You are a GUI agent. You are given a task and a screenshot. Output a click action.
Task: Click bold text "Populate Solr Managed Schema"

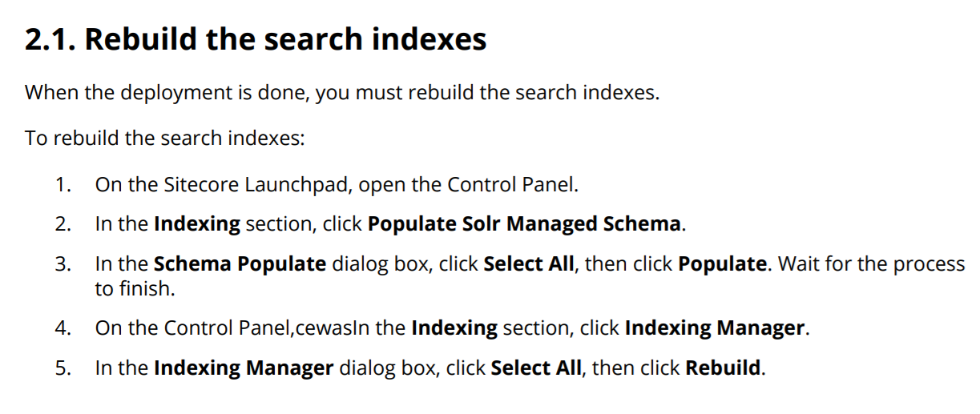(x=524, y=224)
